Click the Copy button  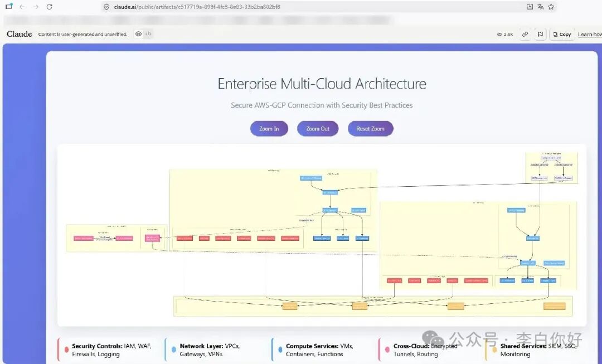[562, 35]
